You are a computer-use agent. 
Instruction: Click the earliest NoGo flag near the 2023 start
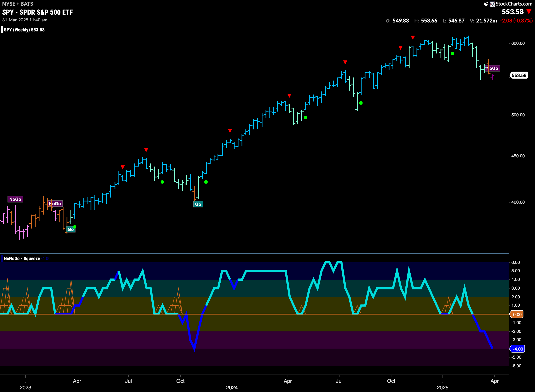pyautogui.click(x=15, y=199)
